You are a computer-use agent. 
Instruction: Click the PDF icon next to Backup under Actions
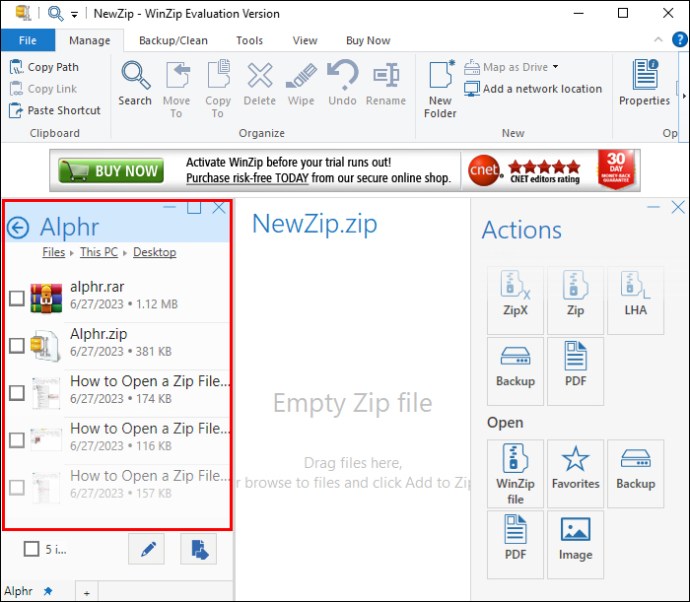tap(575, 371)
